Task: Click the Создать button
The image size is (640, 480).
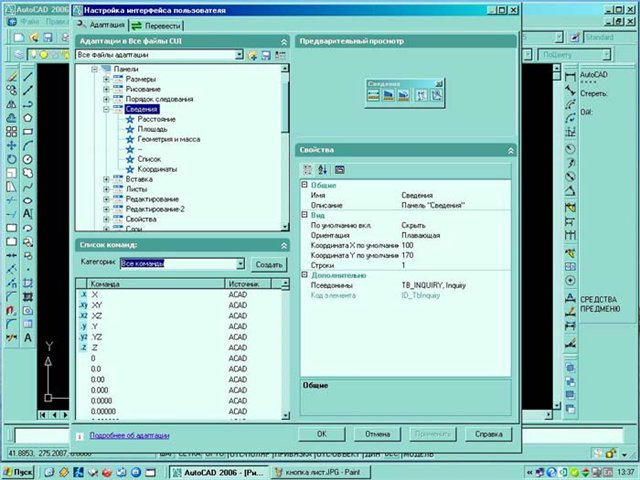Action: click(x=269, y=264)
